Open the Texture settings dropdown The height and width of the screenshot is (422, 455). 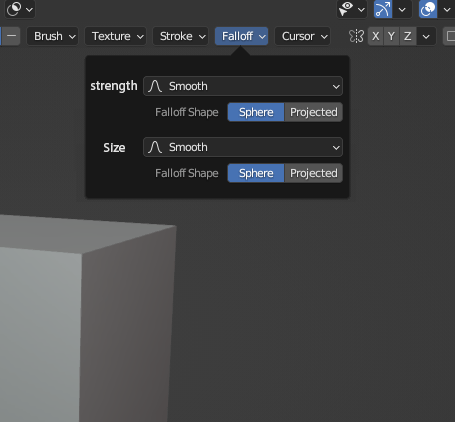click(115, 36)
